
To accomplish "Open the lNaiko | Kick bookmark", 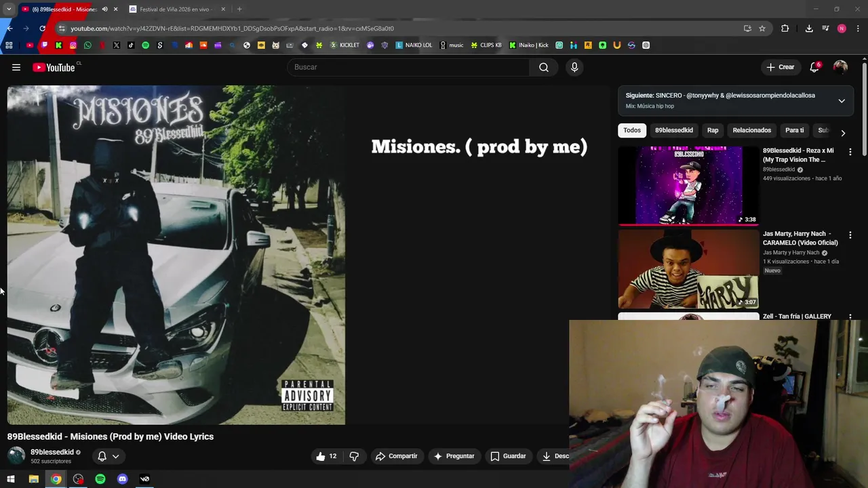I will pos(529,45).
